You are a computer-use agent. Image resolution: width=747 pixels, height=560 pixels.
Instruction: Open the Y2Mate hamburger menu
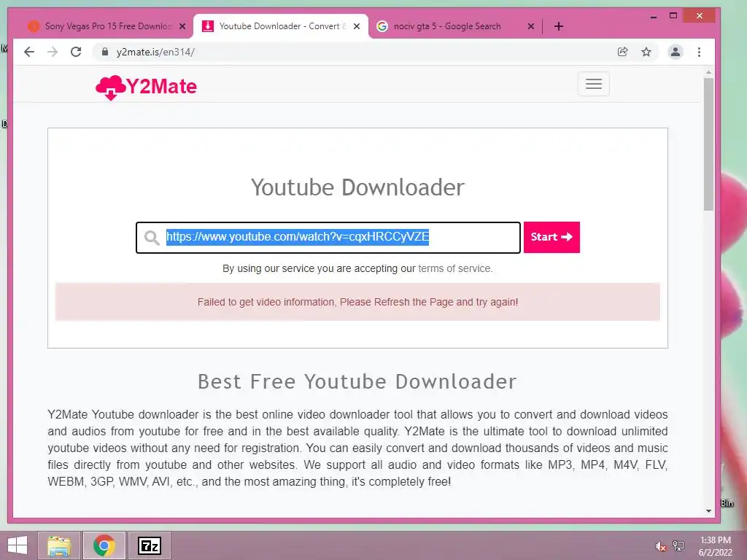click(593, 84)
